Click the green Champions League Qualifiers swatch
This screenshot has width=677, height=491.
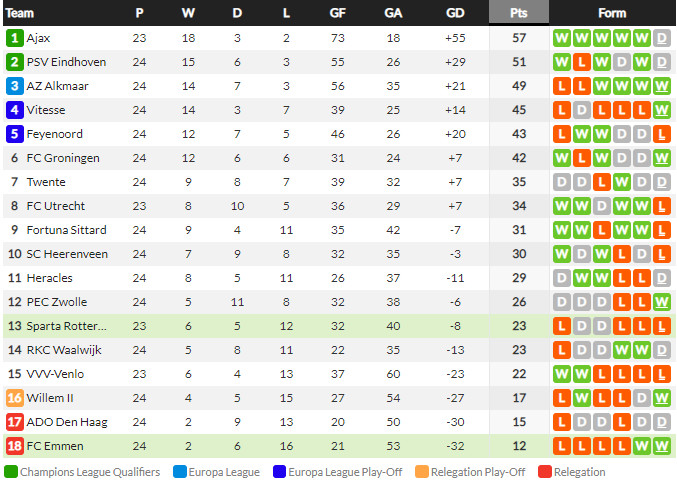[10, 472]
